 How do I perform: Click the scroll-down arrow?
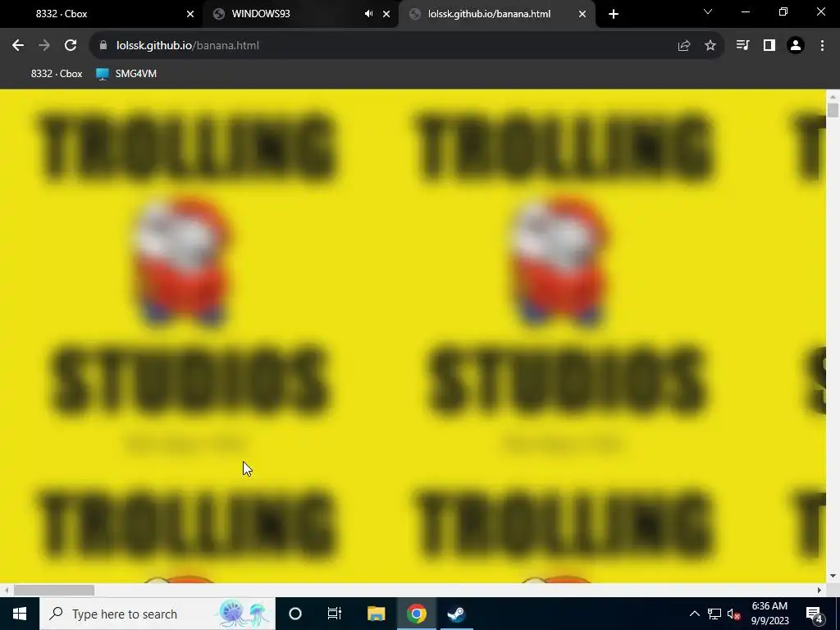(833, 577)
